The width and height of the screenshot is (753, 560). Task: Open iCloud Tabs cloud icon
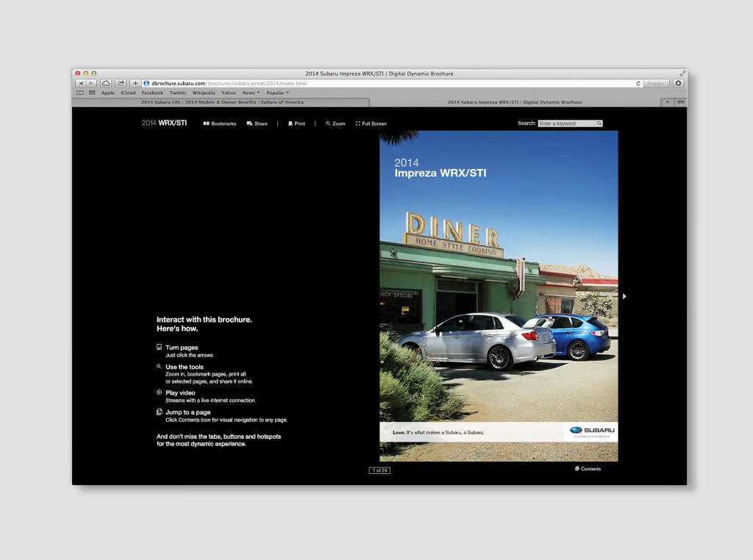106,83
